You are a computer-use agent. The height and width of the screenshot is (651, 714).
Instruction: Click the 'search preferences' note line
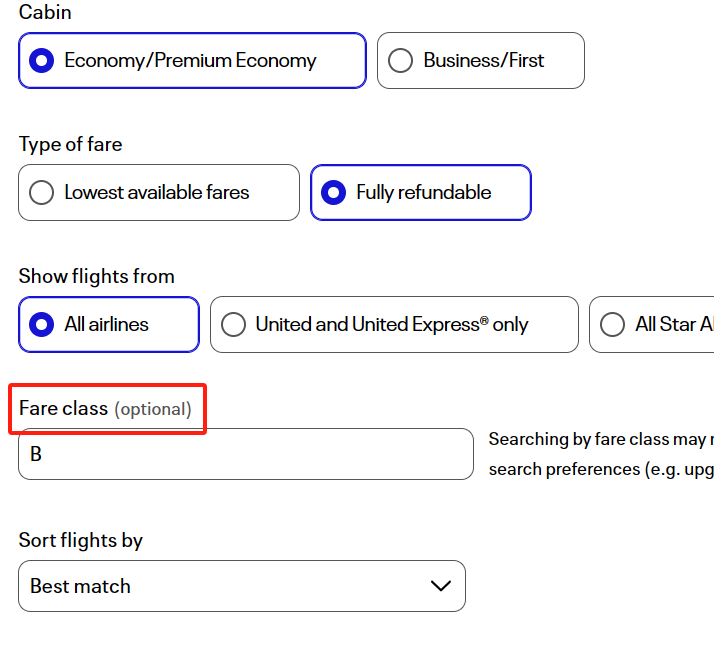click(x=600, y=469)
